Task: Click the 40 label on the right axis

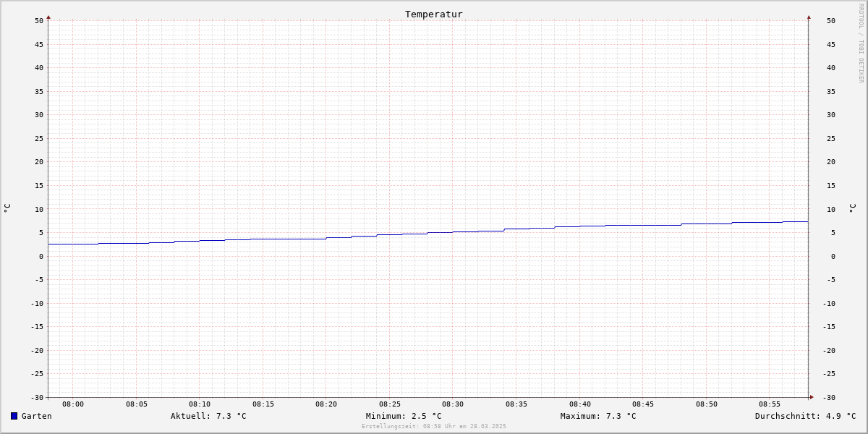Action: coord(831,67)
